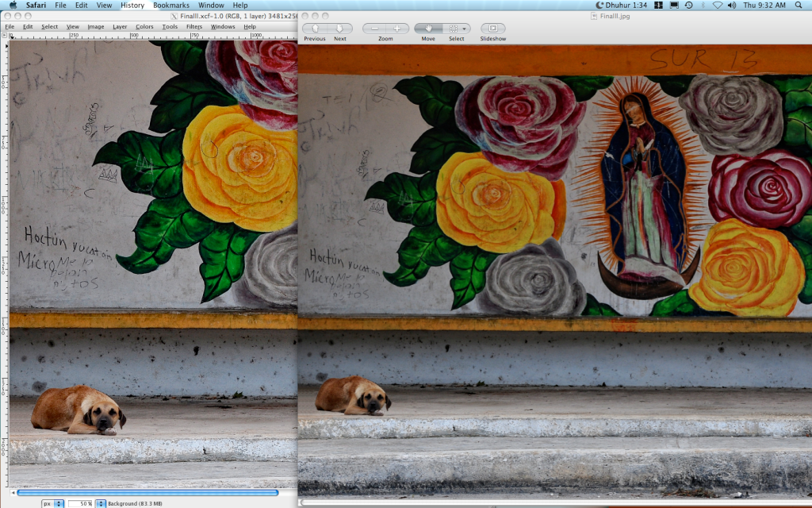
Task: Open GIMP's Filters menu
Action: tap(194, 26)
